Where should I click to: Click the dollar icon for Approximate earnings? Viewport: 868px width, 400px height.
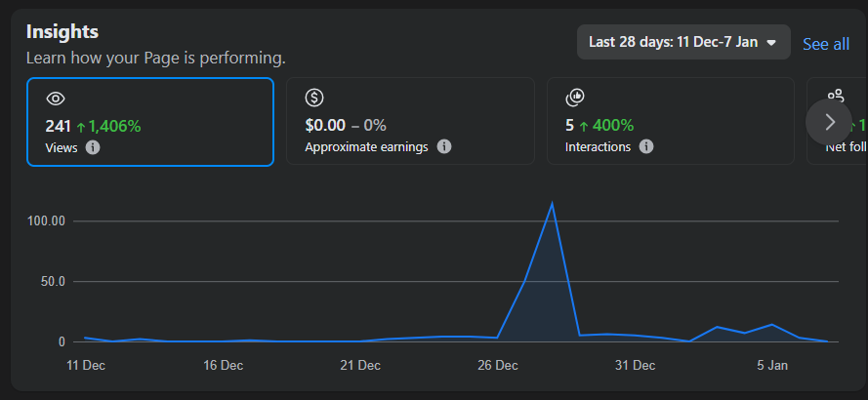[x=314, y=98]
